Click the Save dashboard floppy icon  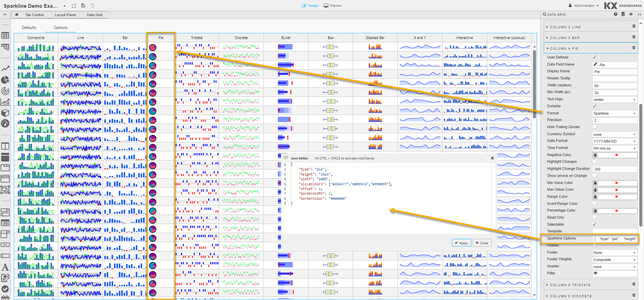tap(83, 6)
